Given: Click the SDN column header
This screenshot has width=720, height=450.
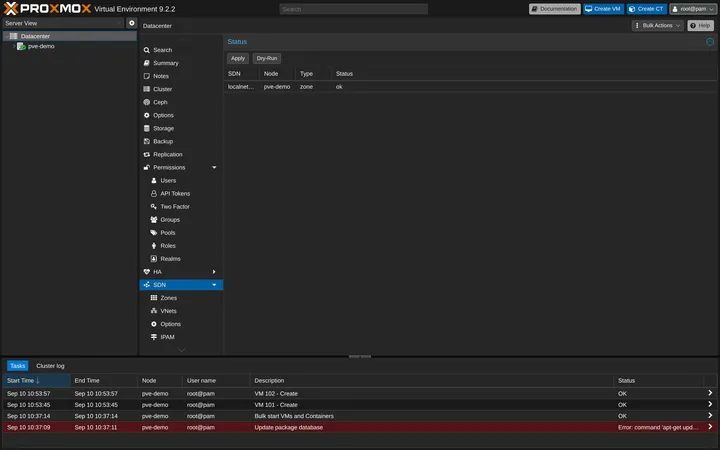Looking at the screenshot, I should click(x=242, y=73).
